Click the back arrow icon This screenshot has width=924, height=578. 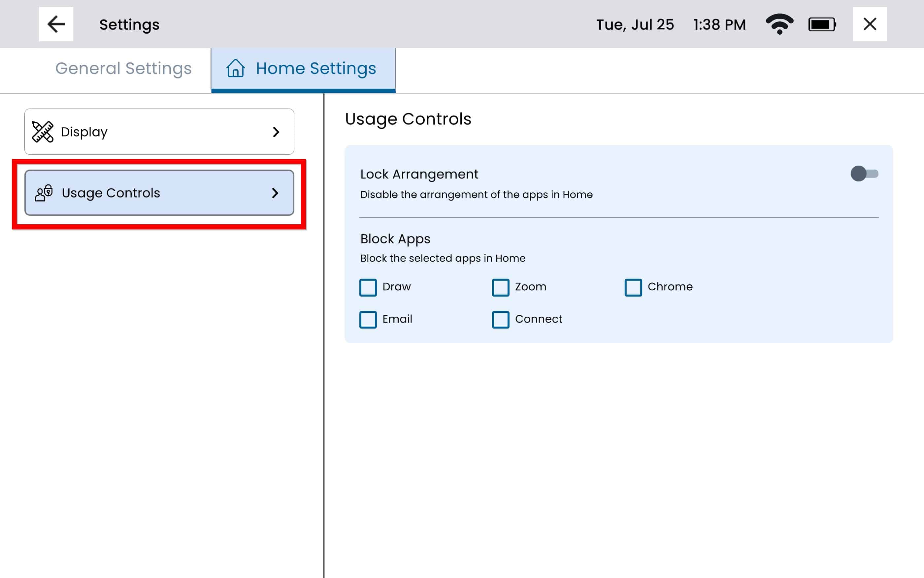pyautogui.click(x=56, y=24)
